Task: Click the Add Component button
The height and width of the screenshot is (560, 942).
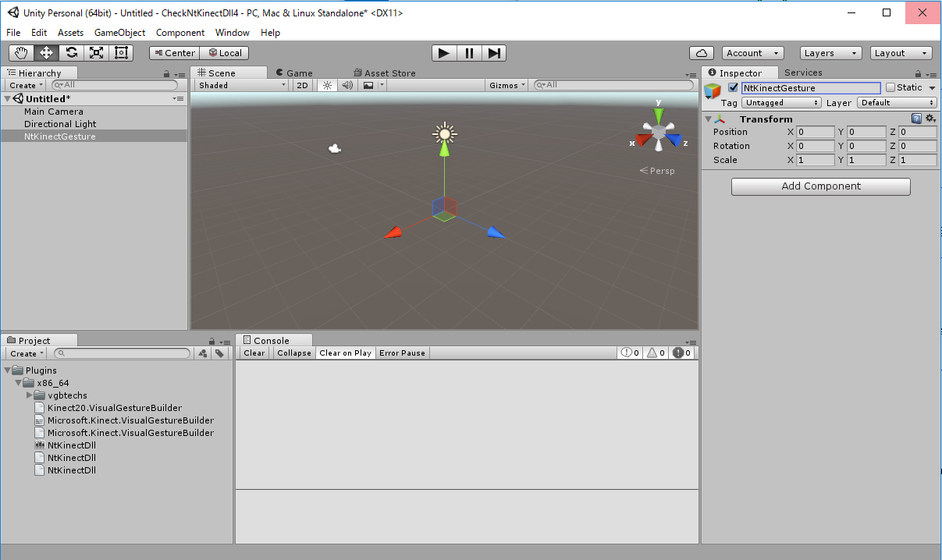Action: coord(820,186)
